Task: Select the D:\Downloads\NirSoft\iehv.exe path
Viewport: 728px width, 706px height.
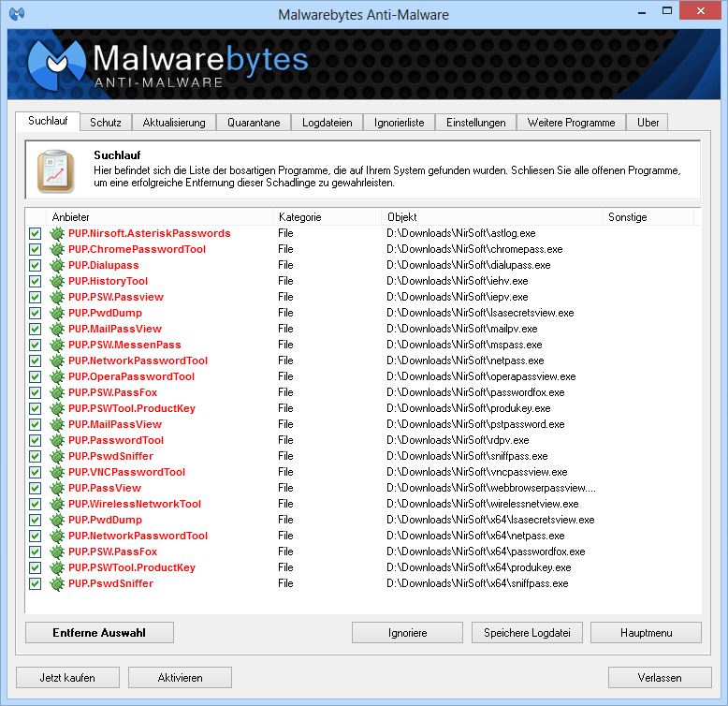Action: [x=458, y=281]
